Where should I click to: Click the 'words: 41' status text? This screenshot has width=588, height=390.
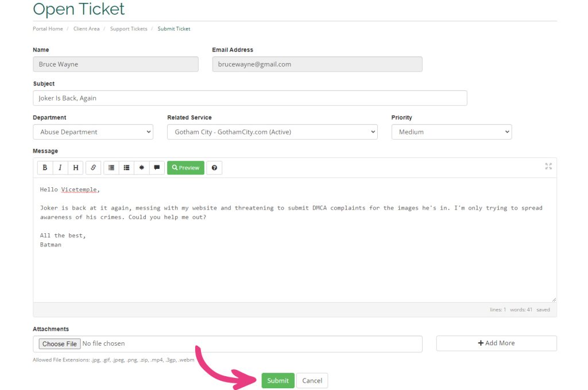(x=521, y=310)
